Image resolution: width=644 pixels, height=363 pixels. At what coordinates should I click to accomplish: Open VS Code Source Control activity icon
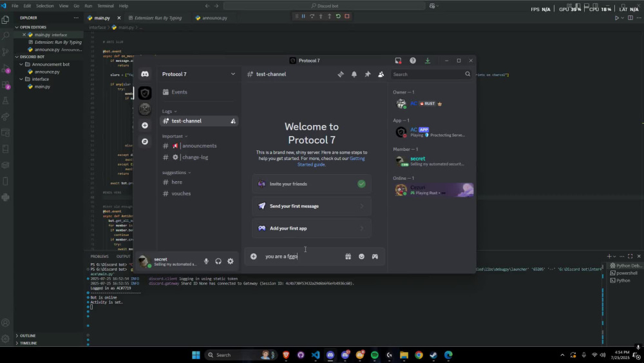tap(5, 52)
